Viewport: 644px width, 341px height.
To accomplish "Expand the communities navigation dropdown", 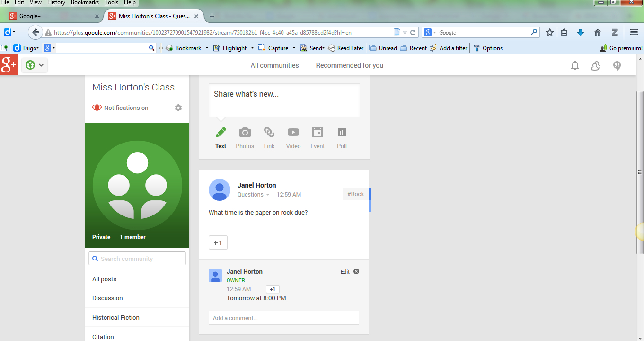I will 35,65.
